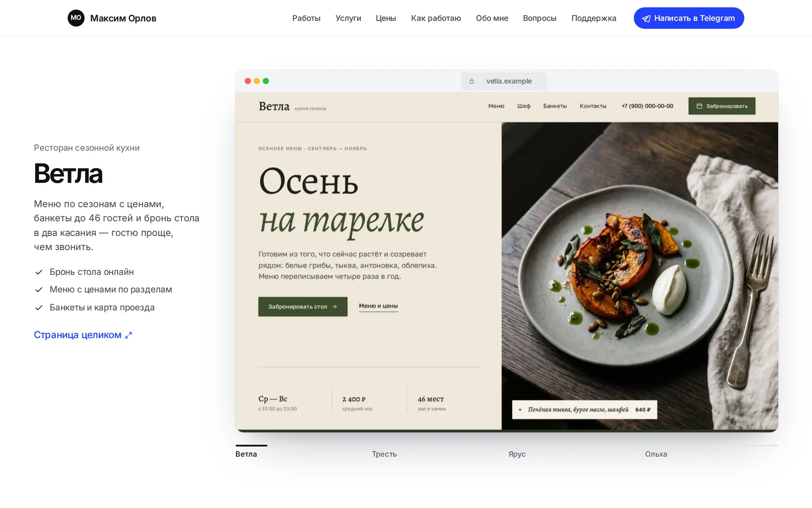Click the green window dot in mockup
This screenshot has width=812, height=508.
click(266, 81)
